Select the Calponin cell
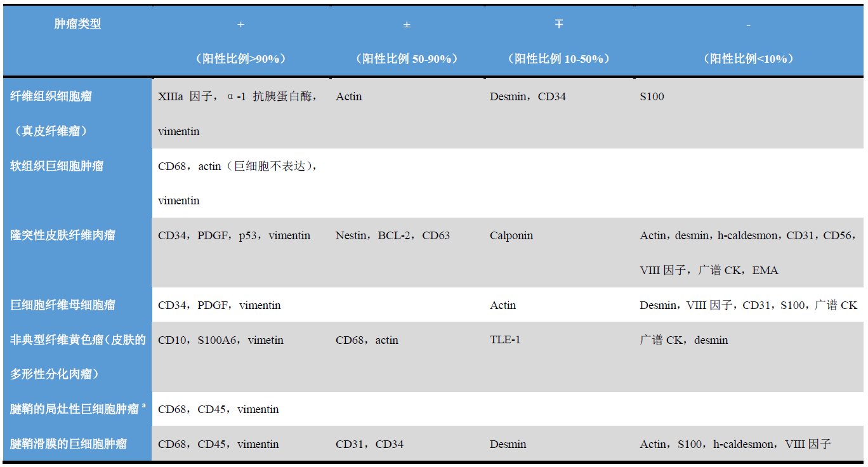Screen dimensions: 868x467 coord(511,235)
